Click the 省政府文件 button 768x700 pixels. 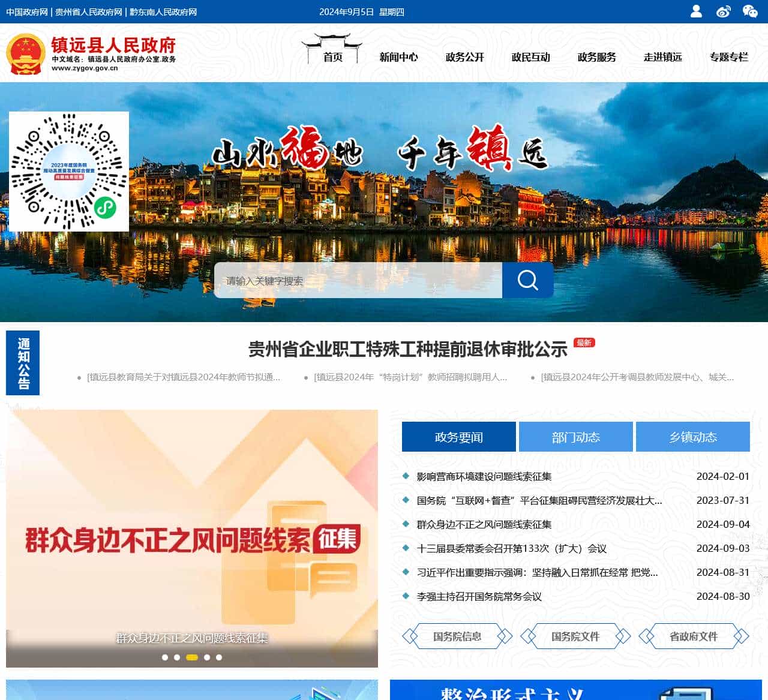(x=694, y=636)
